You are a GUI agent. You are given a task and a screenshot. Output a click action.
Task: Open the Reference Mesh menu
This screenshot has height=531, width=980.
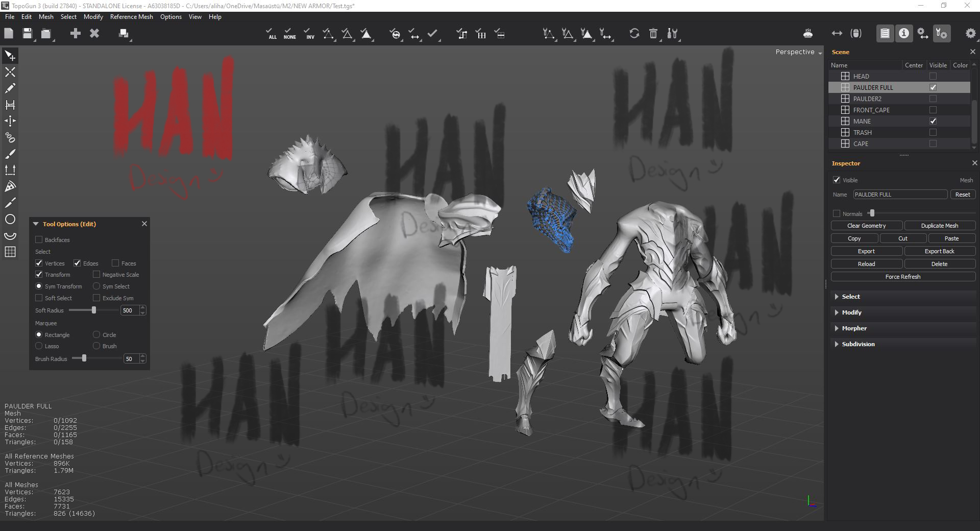pos(131,17)
